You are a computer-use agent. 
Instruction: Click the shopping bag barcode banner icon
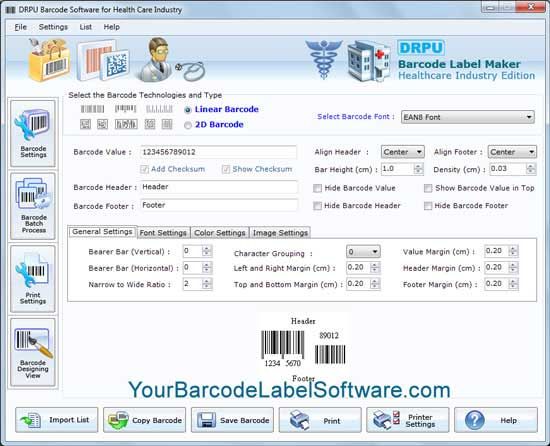tap(49, 60)
